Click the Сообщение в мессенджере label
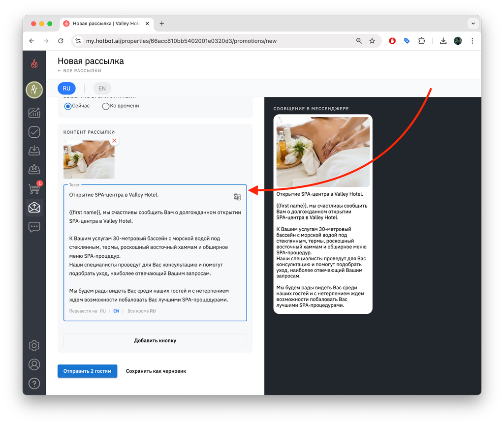The height and width of the screenshot is (425, 504). [311, 109]
